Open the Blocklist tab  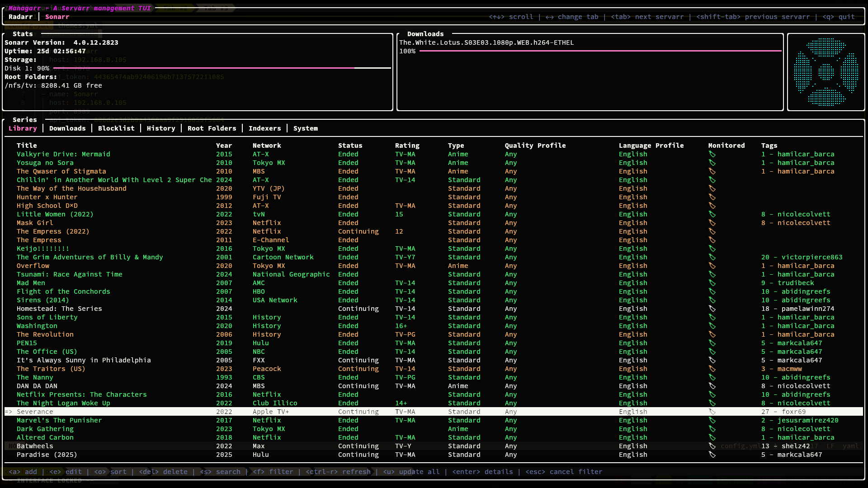pos(116,128)
